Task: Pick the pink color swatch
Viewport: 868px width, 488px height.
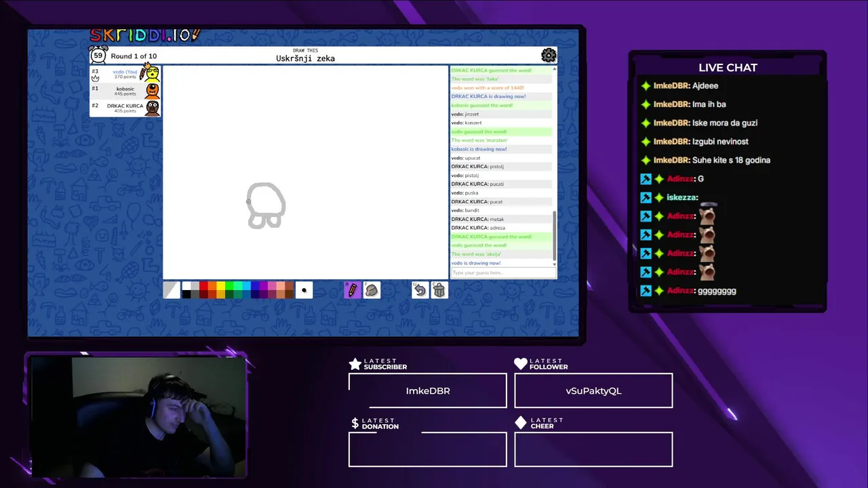Action: 272,285
